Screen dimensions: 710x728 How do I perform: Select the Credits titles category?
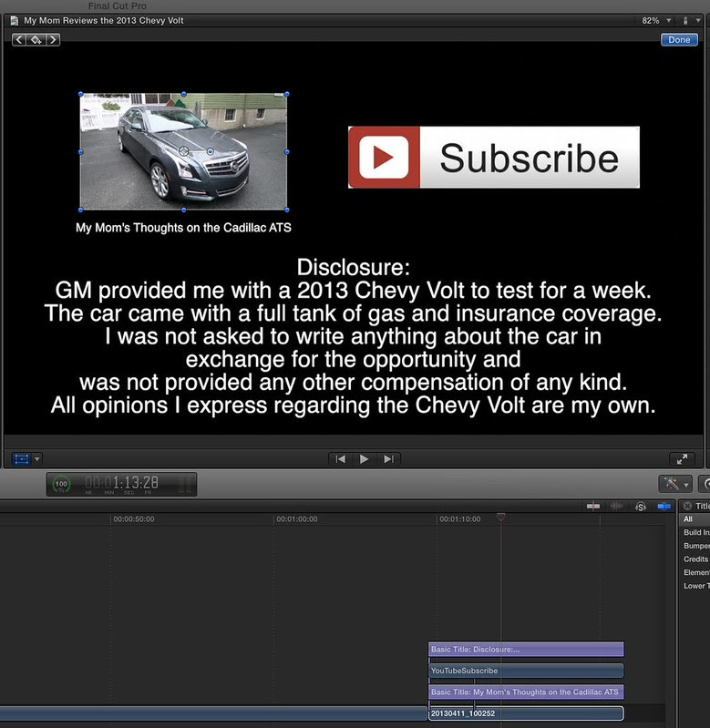695,559
